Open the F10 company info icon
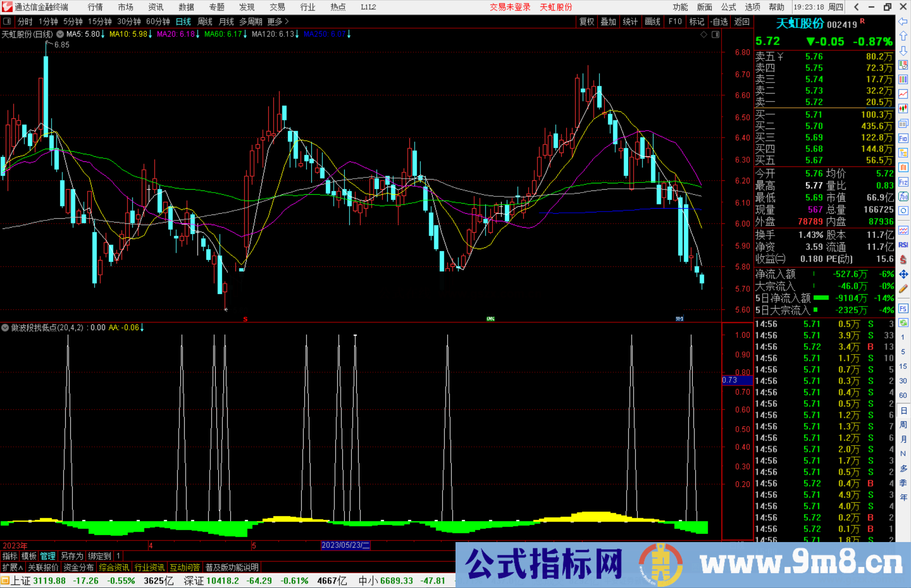Screen dimensions: 911x588 click(x=903, y=138)
